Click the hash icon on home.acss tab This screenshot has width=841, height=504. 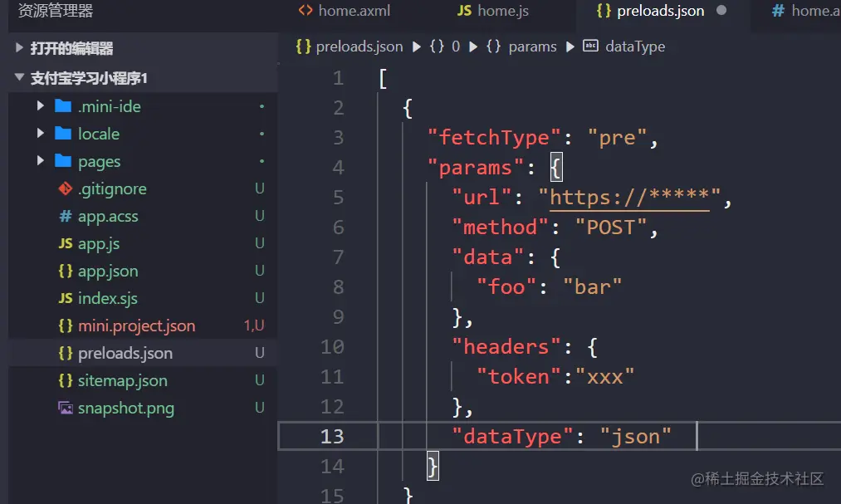coord(778,10)
